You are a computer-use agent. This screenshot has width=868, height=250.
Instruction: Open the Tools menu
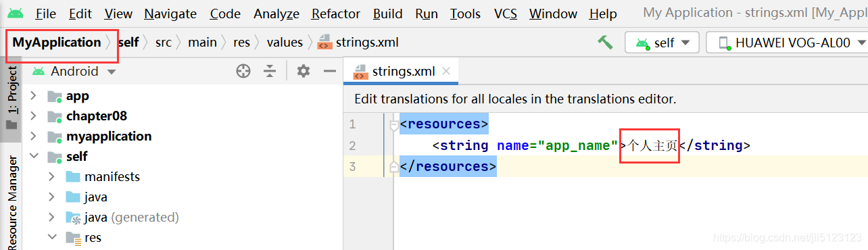click(466, 14)
